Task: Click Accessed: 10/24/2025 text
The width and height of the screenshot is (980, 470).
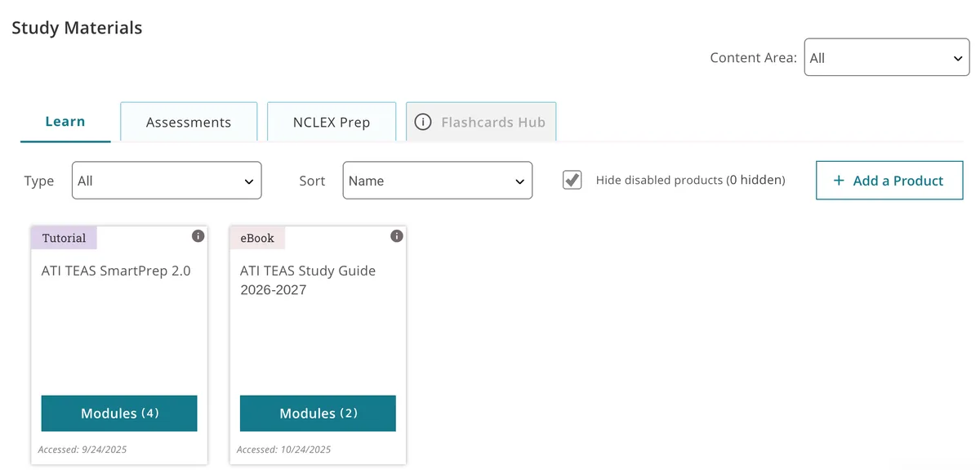Action: pos(283,450)
